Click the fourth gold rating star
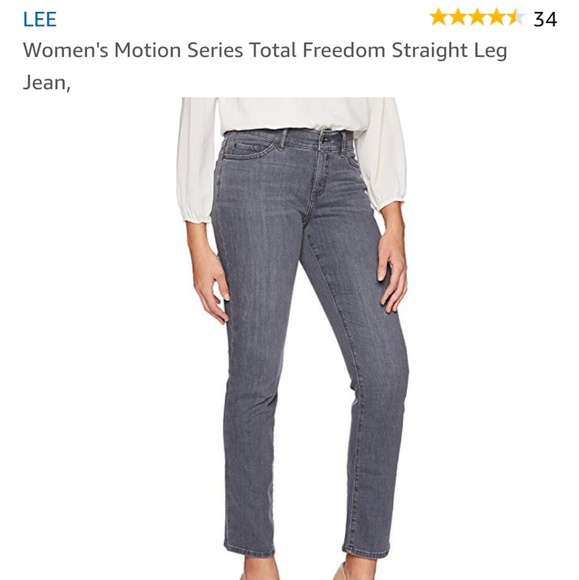 (x=496, y=17)
